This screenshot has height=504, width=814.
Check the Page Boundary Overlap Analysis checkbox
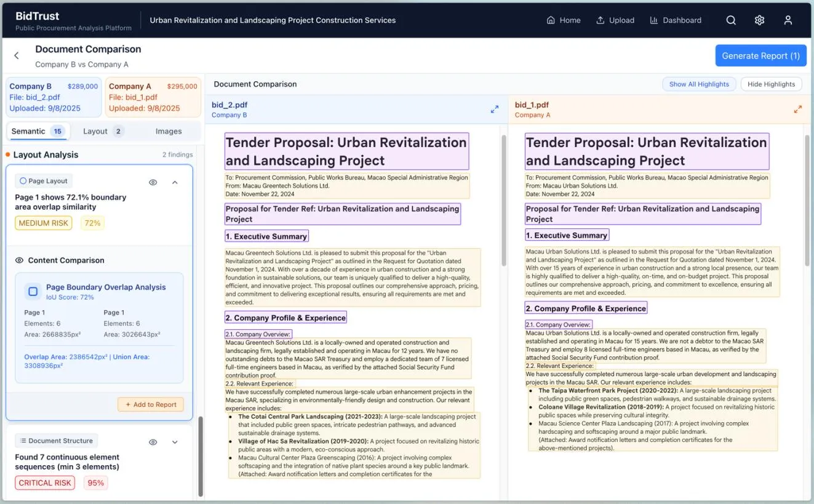tap(33, 291)
